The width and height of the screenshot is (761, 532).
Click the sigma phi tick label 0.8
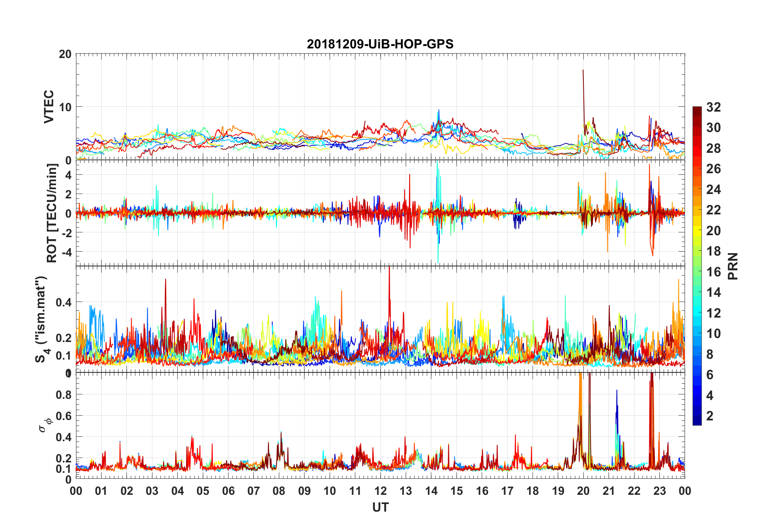pos(64,395)
